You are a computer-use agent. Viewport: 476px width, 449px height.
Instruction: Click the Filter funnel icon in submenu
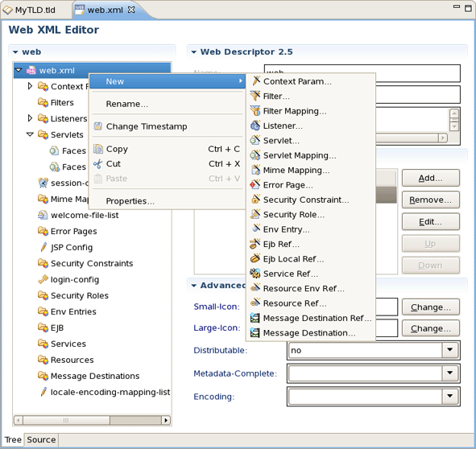tap(255, 96)
